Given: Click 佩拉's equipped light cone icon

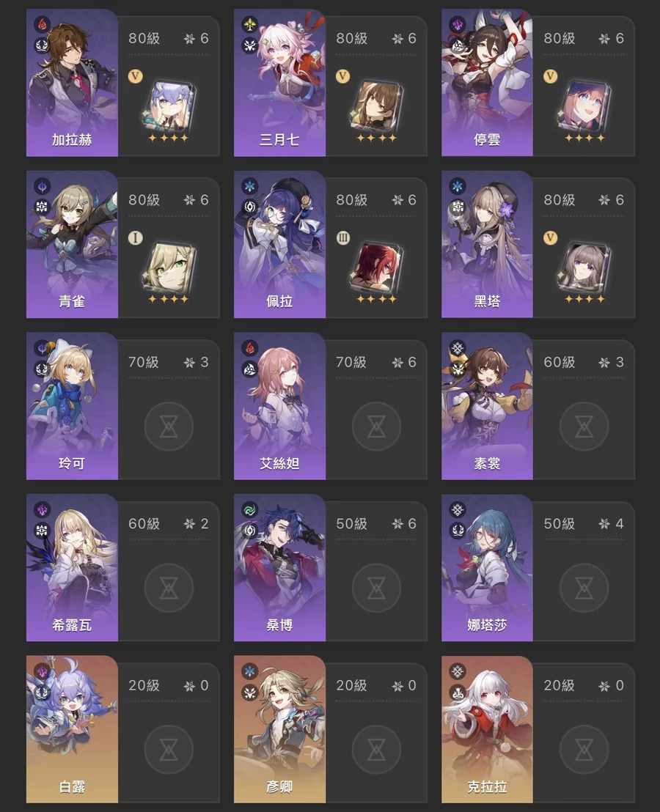Looking at the screenshot, I should click(x=376, y=267).
